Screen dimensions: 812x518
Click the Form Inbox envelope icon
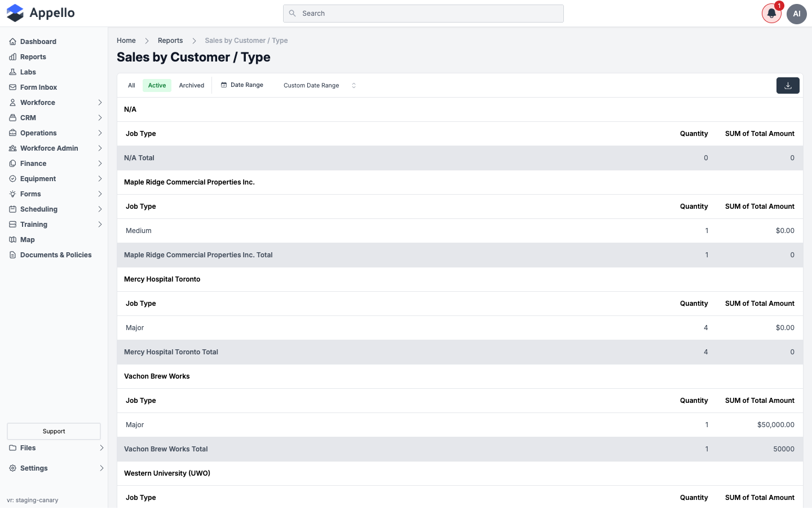click(12, 87)
